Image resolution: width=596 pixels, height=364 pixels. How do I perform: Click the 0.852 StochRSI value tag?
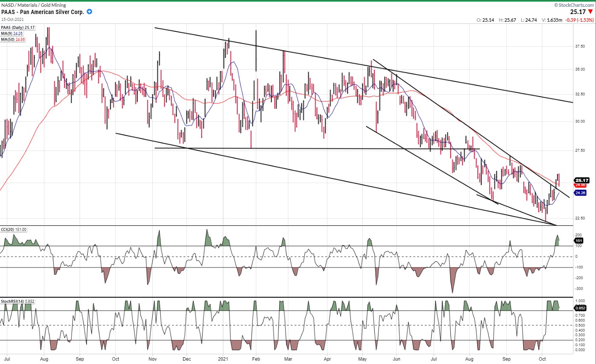tap(580, 308)
